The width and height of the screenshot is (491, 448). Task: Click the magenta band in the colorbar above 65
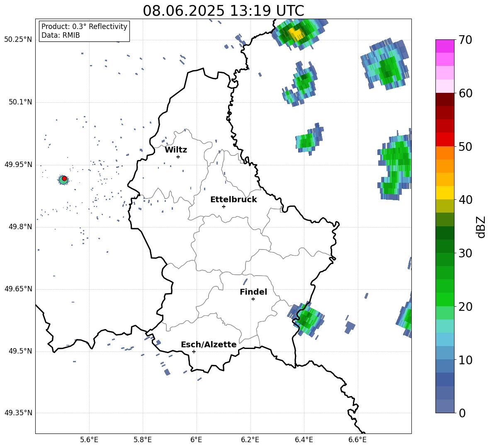[445, 46]
